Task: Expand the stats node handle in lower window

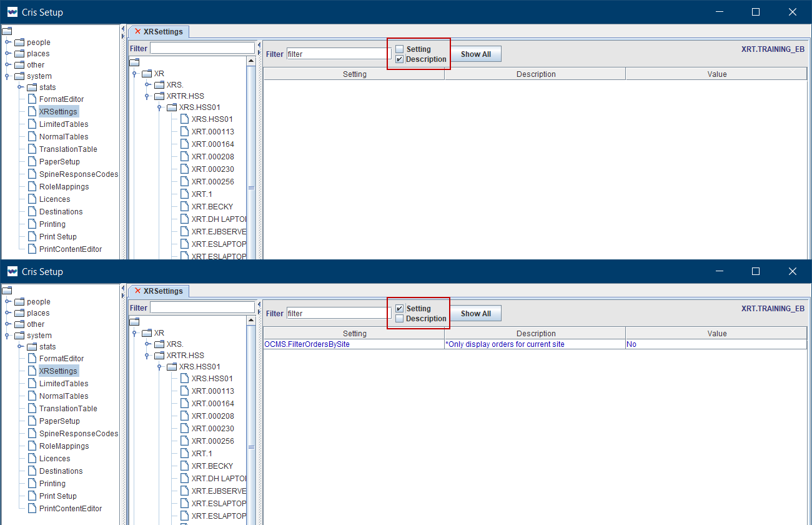Action: click(21, 347)
